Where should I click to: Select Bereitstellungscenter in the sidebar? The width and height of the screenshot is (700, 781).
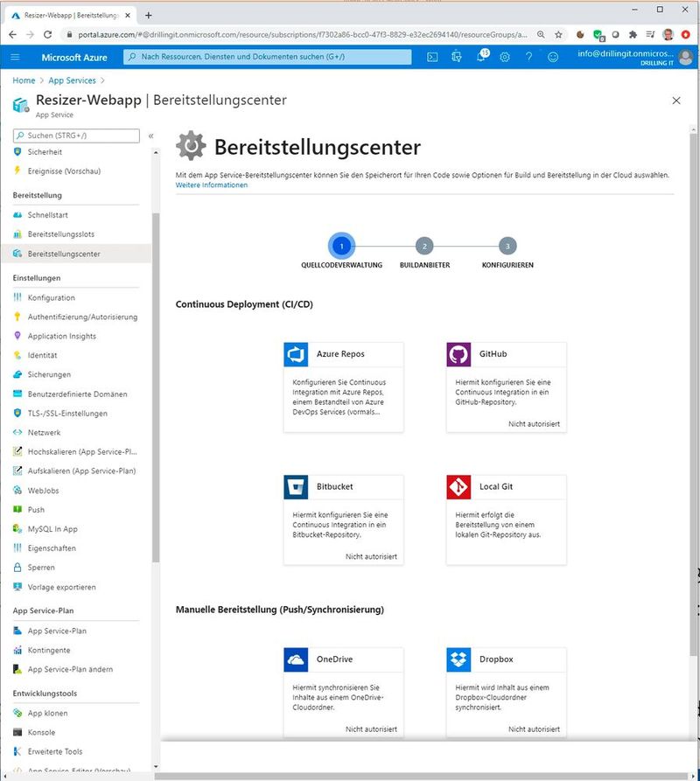(x=76, y=254)
